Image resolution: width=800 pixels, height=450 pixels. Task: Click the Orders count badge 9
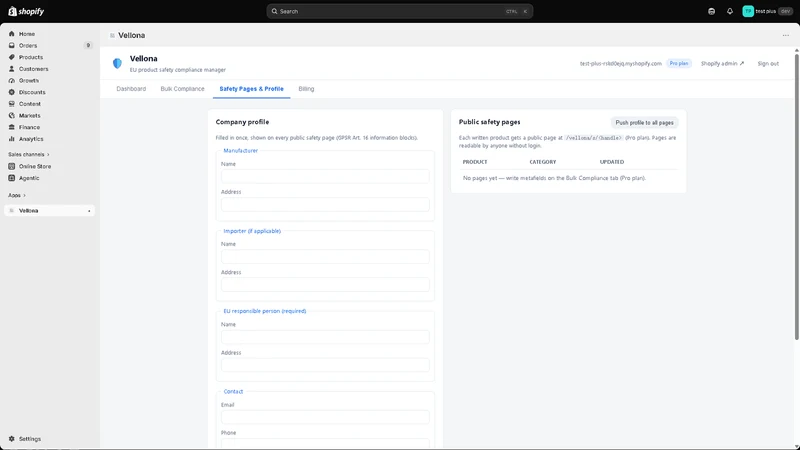point(88,45)
